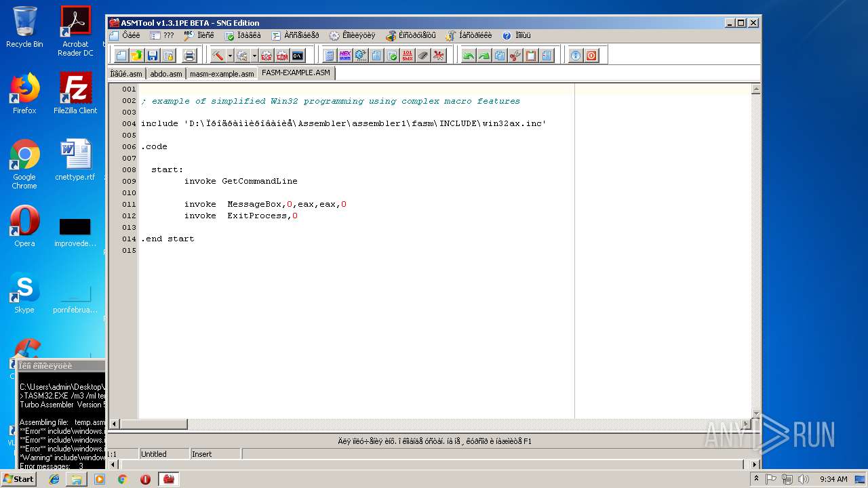This screenshot has height=488, width=868.
Task: Select the FASM-EXAMPLE.ASM tab
Action: (296, 73)
